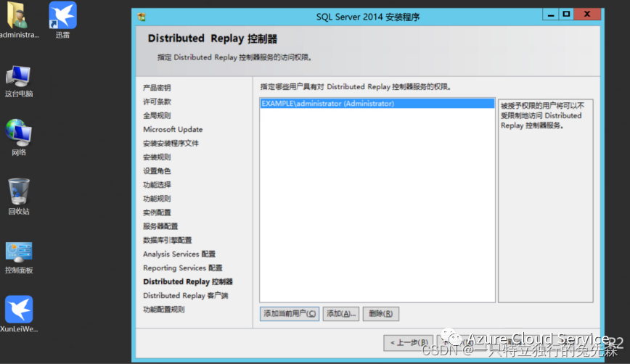630x364 pixels.
Task: Open 这台电脑 desktop icon
Action: [x=18, y=81]
